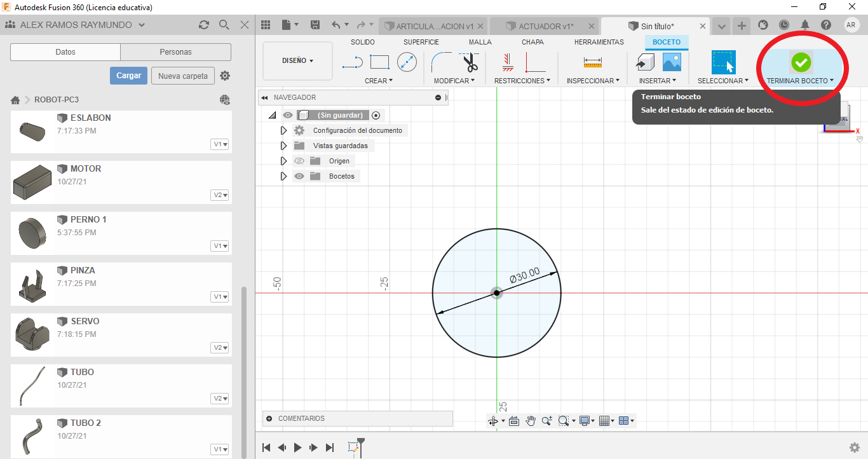Select the Rectangle sketch tool
Viewport: 868px width, 459px height.
(x=379, y=62)
